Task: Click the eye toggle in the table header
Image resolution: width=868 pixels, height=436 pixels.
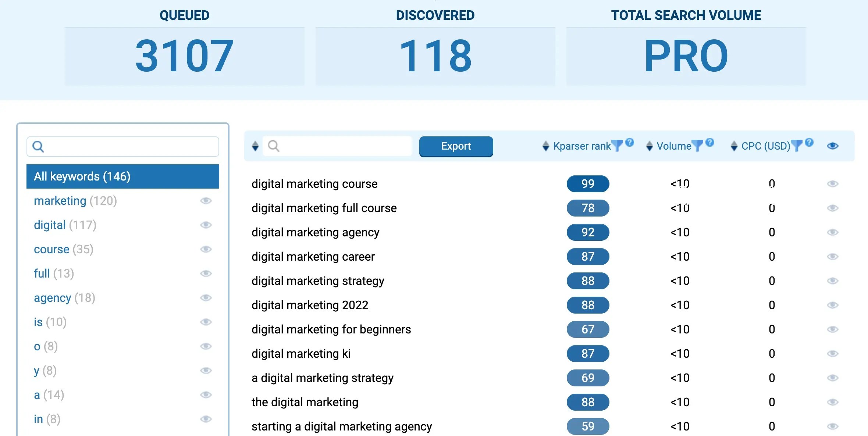Action: (x=833, y=146)
